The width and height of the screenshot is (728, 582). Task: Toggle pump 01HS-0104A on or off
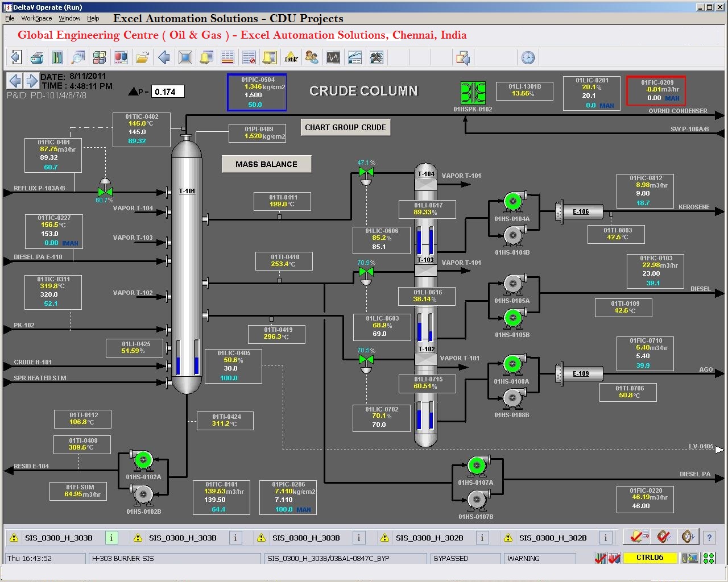click(512, 201)
